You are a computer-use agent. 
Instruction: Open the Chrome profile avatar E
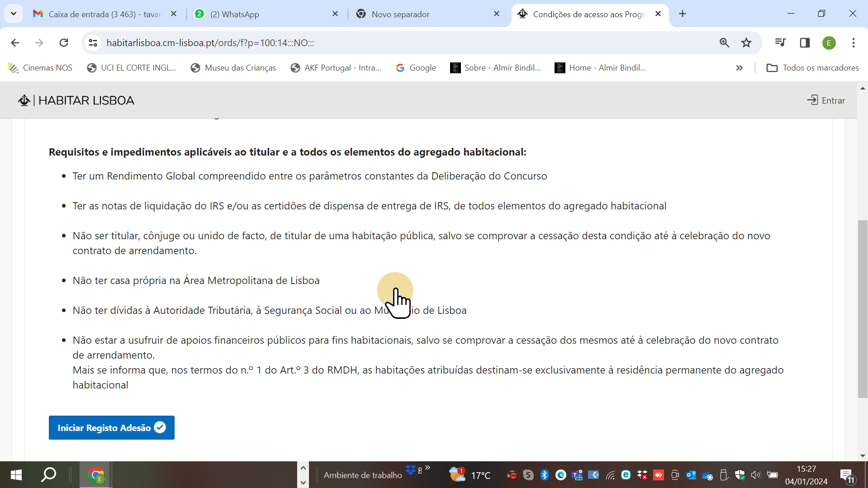829,43
